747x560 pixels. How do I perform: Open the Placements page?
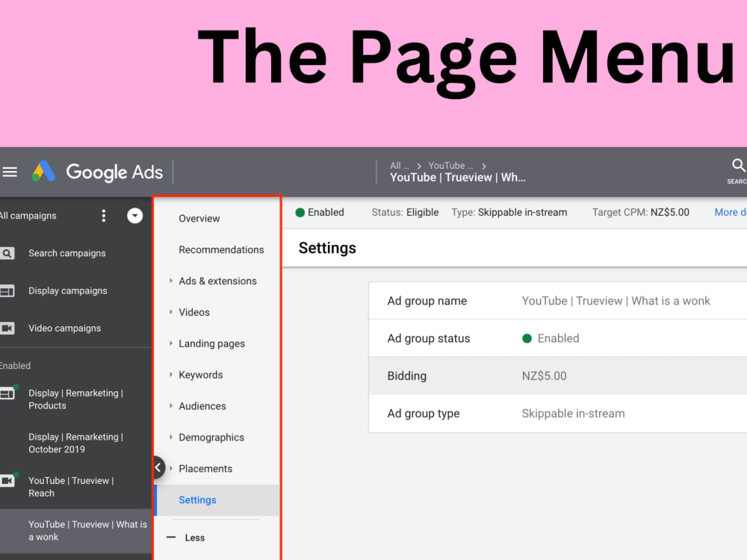tap(205, 469)
